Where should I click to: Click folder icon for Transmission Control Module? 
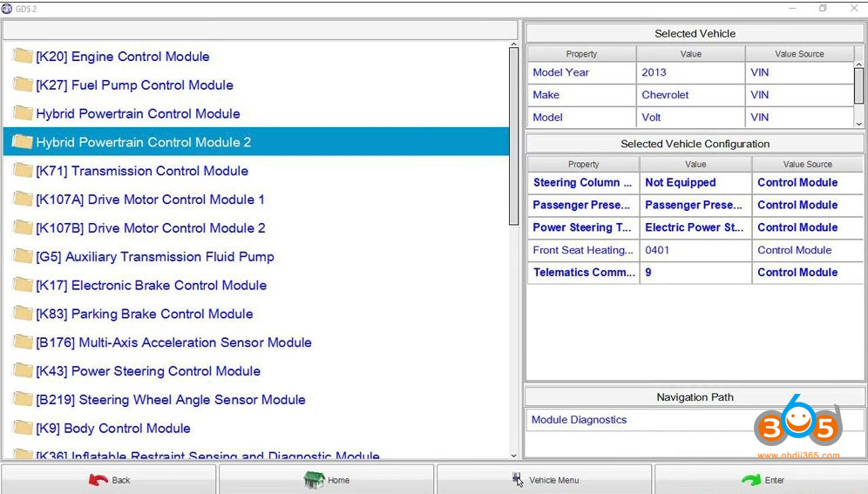click(23, 171)
